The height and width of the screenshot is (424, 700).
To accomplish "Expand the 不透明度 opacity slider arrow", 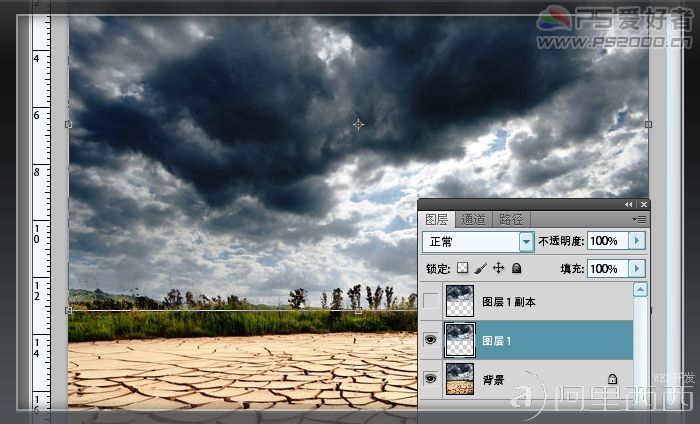I will coord(637,241).
